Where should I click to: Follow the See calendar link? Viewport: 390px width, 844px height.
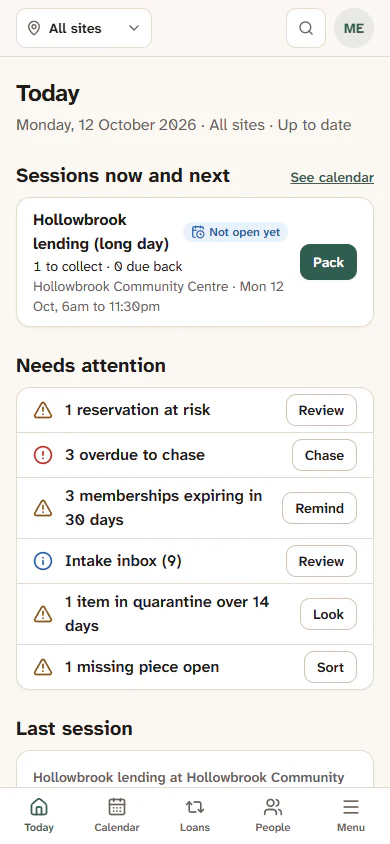pyautogui.click(x=332, y=178)
